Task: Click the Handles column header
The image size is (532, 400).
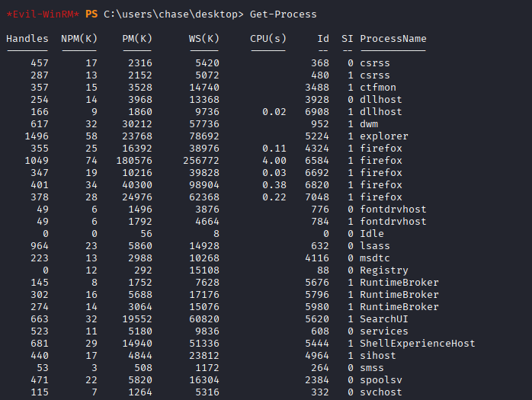Action: [27, 39]
